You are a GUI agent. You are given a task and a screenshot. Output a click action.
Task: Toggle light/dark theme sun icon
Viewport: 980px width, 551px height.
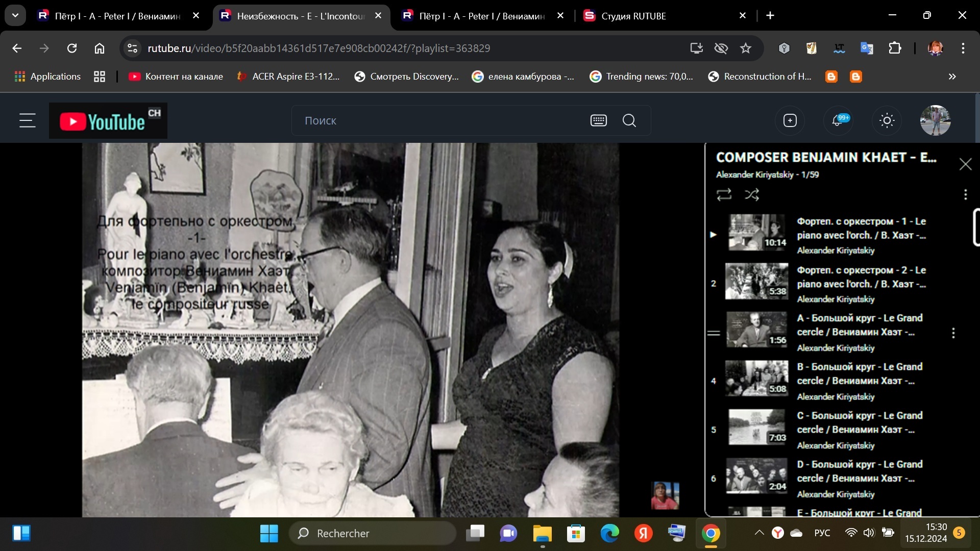(887, 121)
